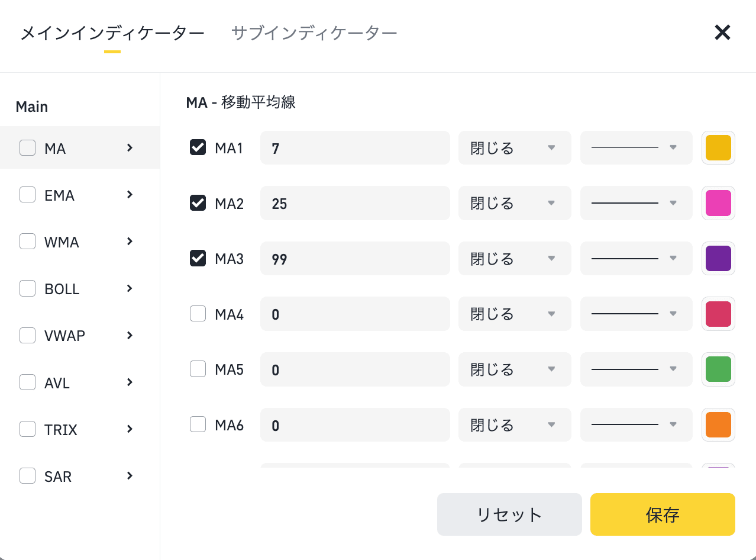Uncheck the MA1 checkbox
Viewport: 756px width, 560px height.
(198, 147)
